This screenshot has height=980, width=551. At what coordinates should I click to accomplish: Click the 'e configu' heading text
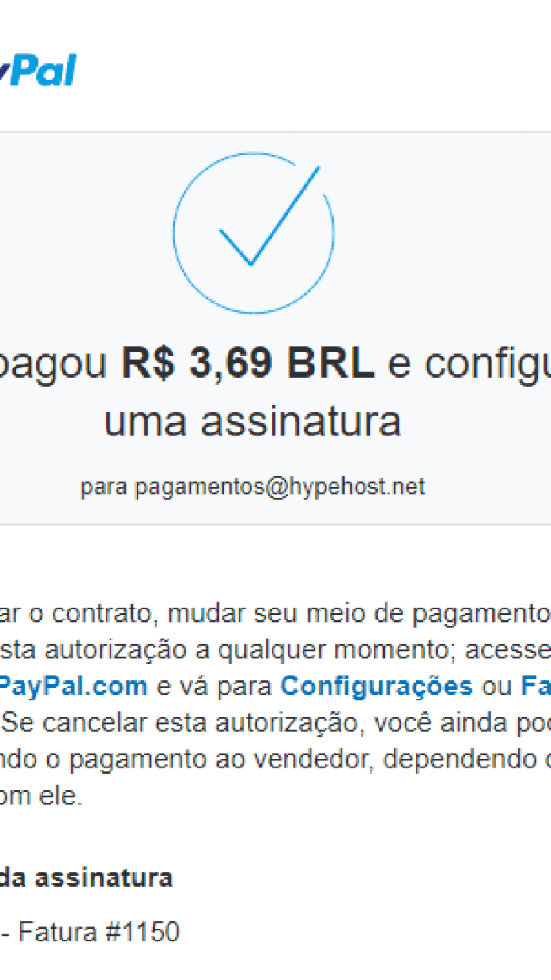tap(469, 365)
